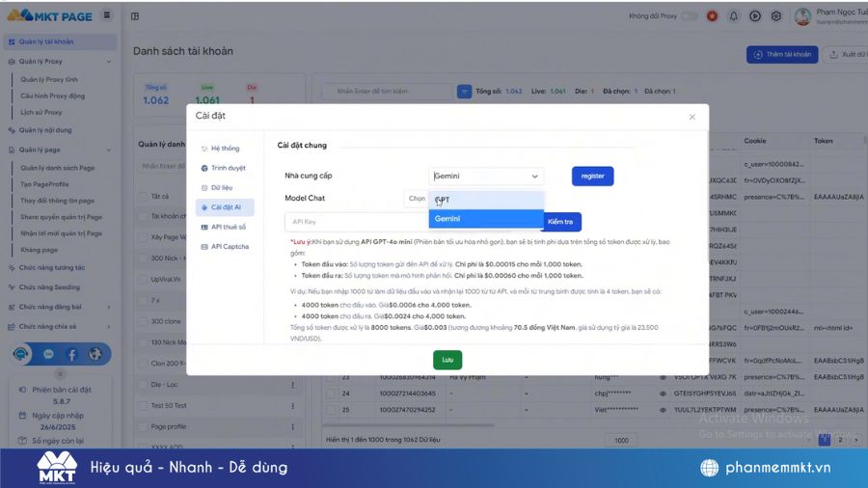Select GPT option in provider dropdown
The image size is (868, 488).
tap(486, 200)
